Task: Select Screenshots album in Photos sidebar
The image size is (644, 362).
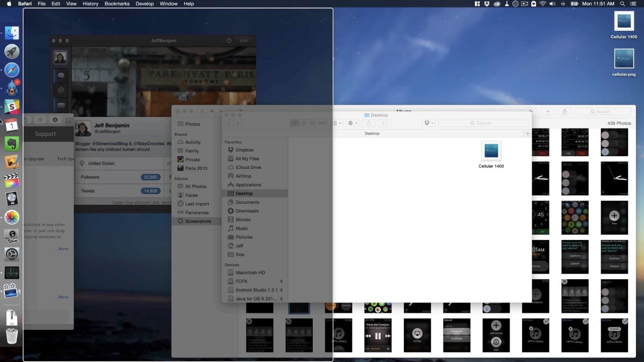Action: [198, 221]
